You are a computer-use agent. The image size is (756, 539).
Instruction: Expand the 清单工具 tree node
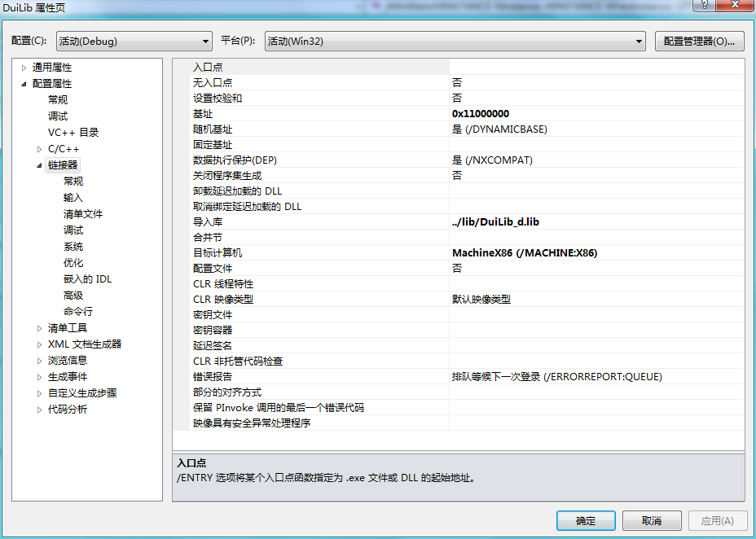pos(40,328)
